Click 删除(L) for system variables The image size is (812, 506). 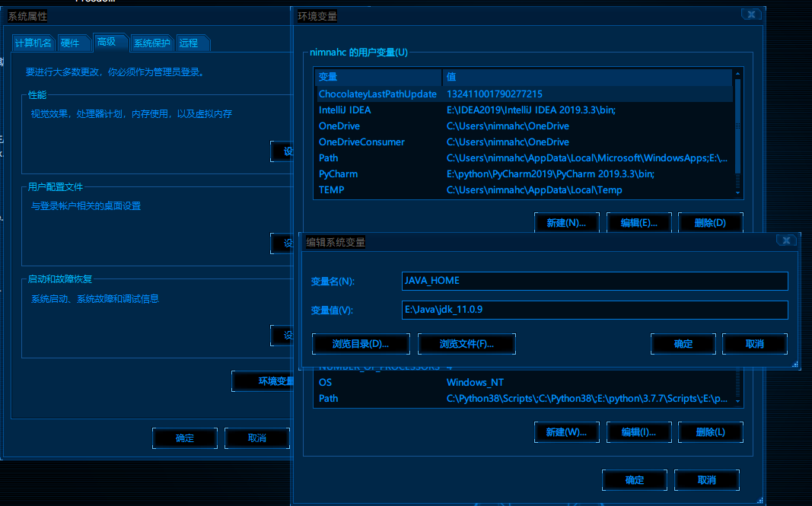[711, 432]
